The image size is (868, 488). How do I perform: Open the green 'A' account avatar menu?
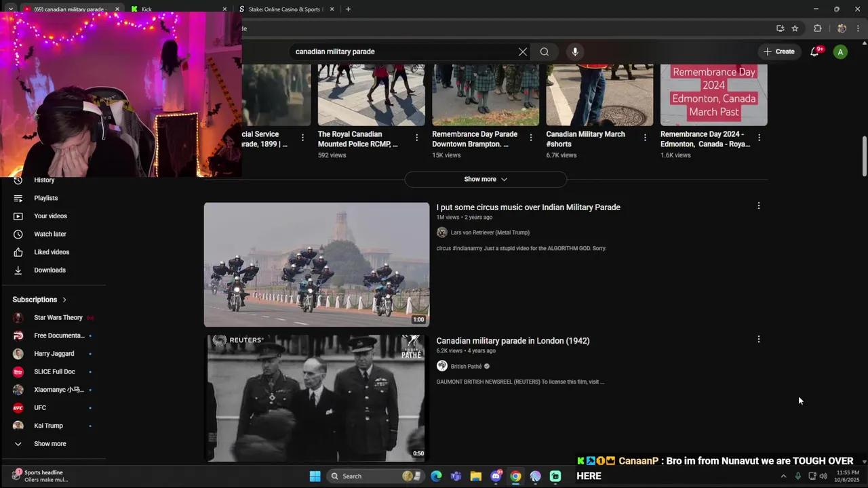click(840, 52)
